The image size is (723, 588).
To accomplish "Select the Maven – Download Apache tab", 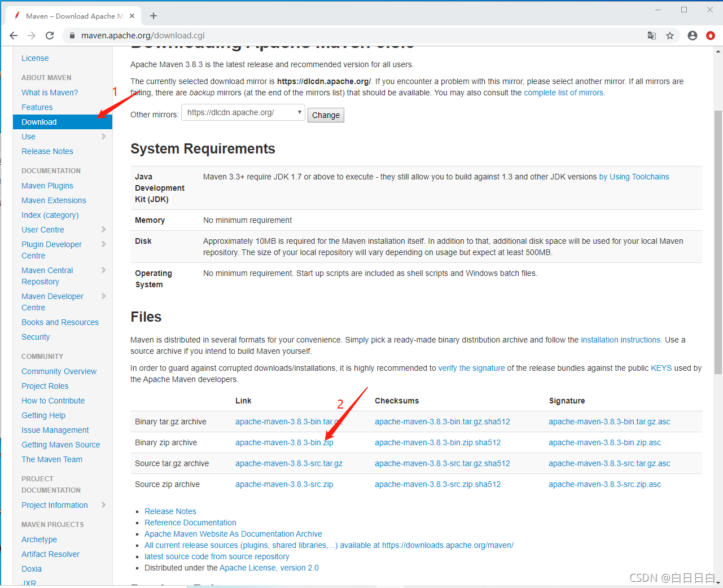I will pos(73,16).
